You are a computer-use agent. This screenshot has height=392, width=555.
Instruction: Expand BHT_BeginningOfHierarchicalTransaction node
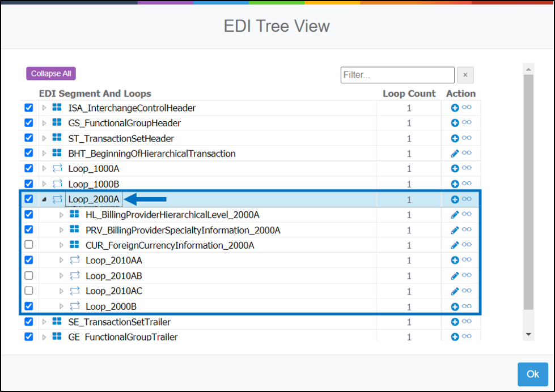[x=44, y=154]
